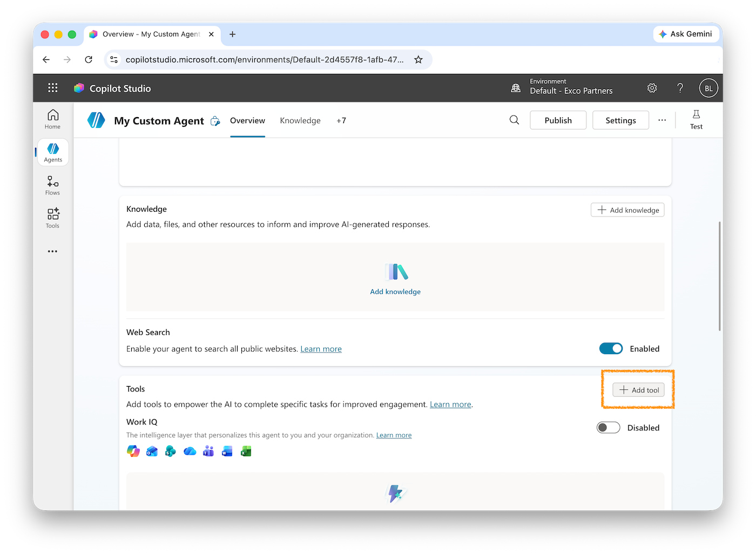Open Flows in the sidebar
Viewport: 756px width, 554px height.
pyautogui.click(x=53, y=185)
